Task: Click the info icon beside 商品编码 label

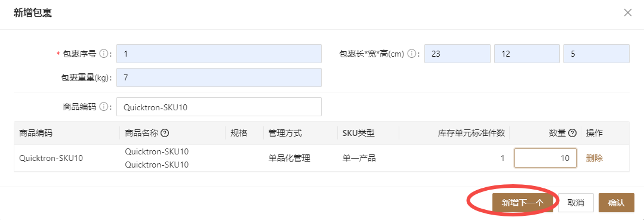Action: tap(103, 107)
